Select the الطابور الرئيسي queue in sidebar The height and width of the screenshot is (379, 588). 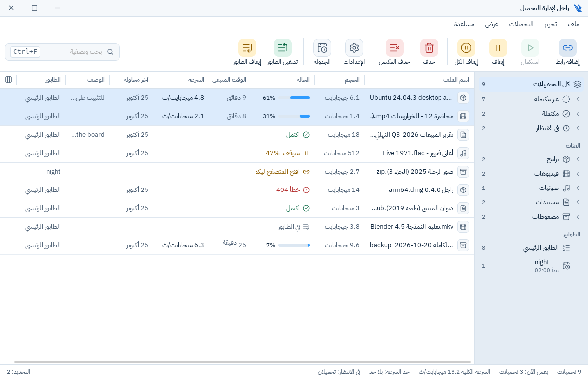pos(531,248)
